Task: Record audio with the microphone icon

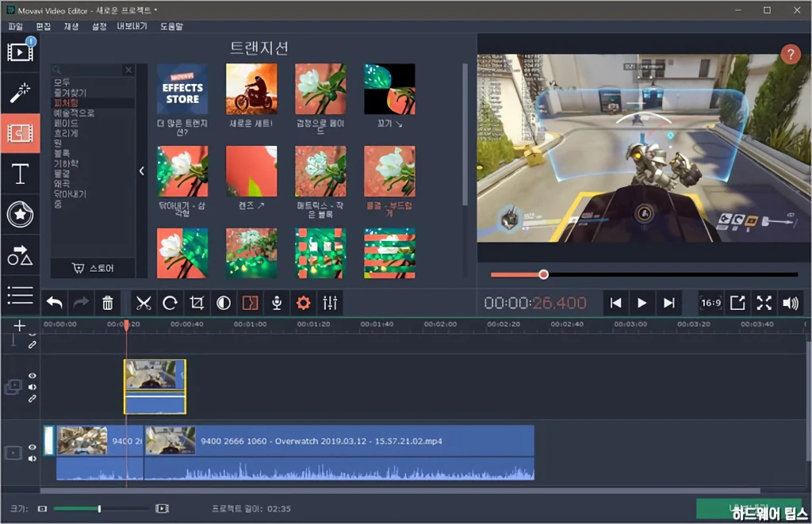Action: click(x=277, y=303)
